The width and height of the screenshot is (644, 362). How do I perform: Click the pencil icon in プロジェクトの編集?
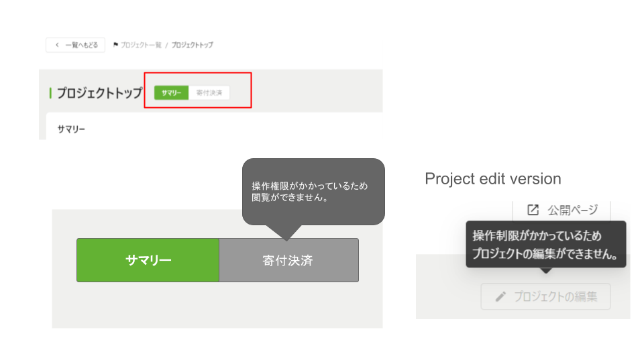pos(500,296)
